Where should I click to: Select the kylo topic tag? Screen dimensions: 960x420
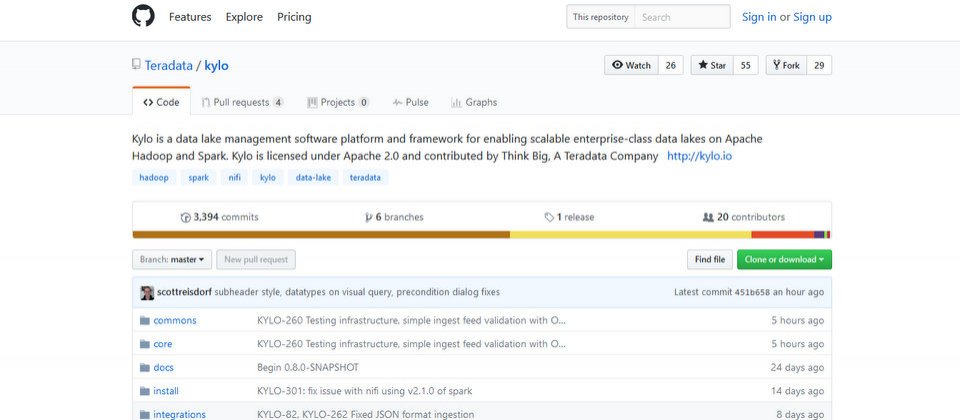[268, 178]
